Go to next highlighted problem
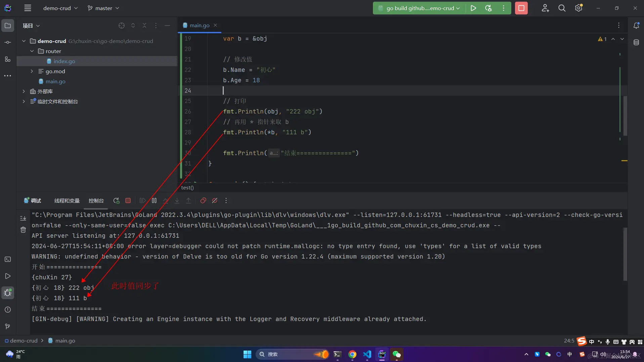The height and width of the screenshot is (362, 644). coord(622,39)
